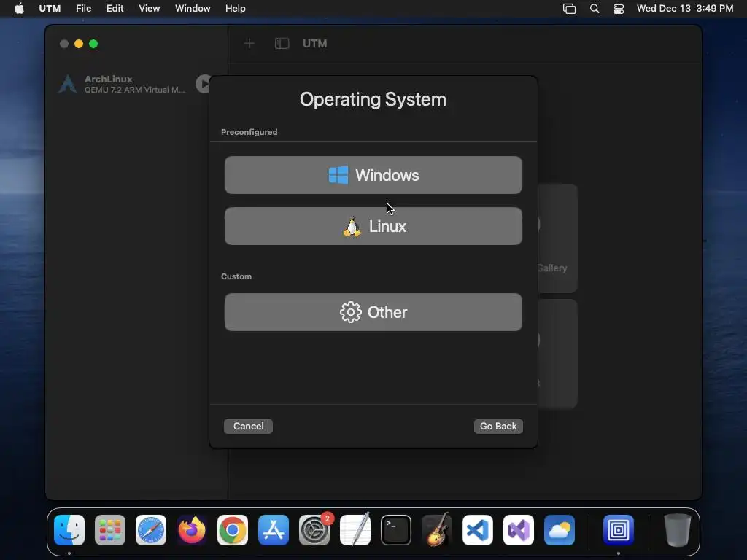This screenshot has width=747, height=560.
Task: Click the plus icon to add VM
Action: 249,44
